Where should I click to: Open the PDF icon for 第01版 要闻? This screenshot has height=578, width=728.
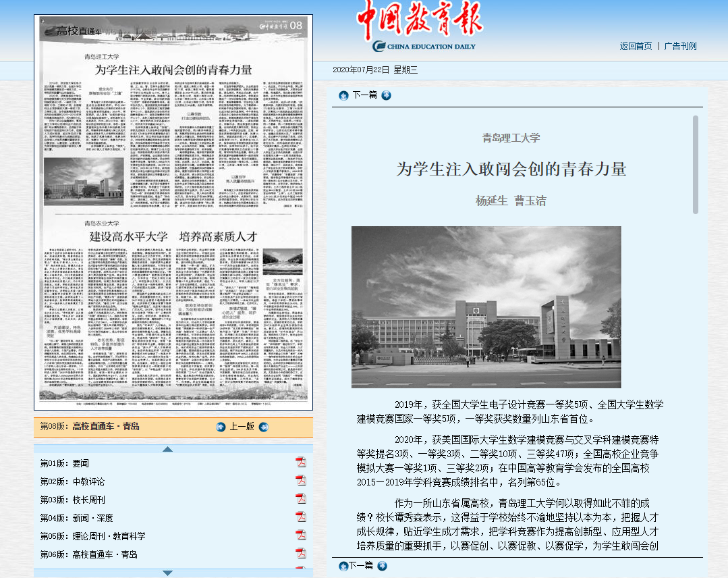(x=301, y=463)
